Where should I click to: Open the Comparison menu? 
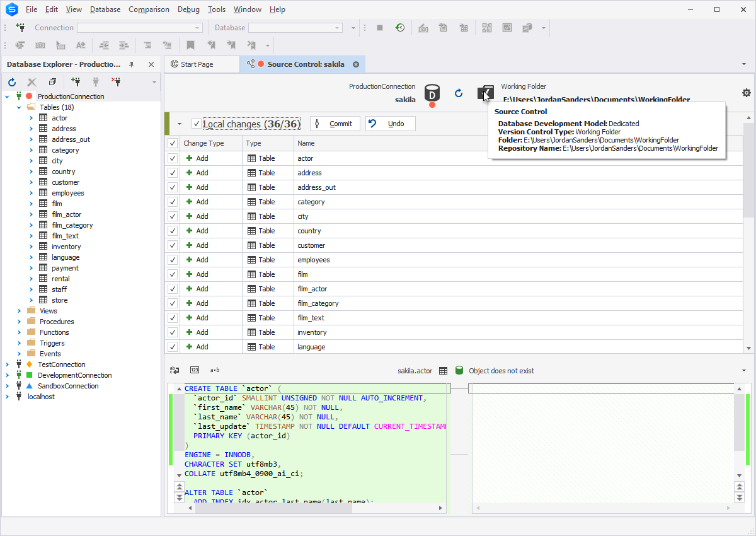tap(149, 9)
